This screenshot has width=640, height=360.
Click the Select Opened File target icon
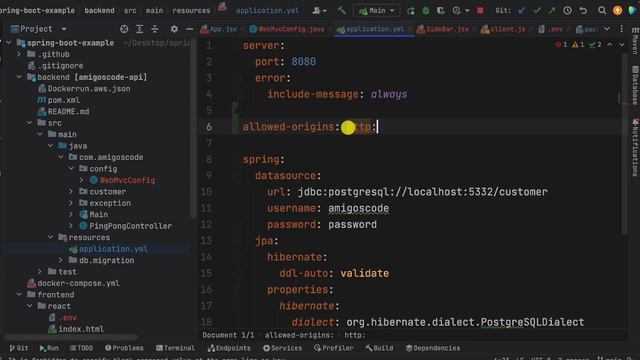point(124,29)
